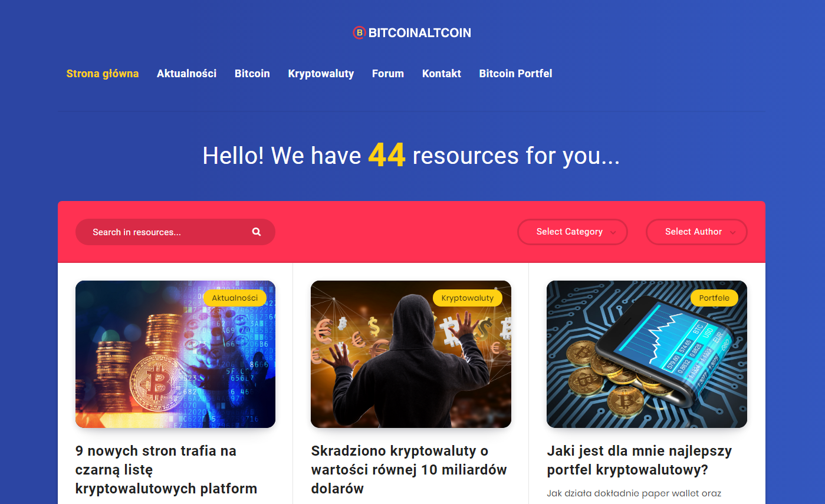Open the Select Author dropdown
Viewport: 825px width, 504px height.
pyautogui.click(x=696, y=232)
